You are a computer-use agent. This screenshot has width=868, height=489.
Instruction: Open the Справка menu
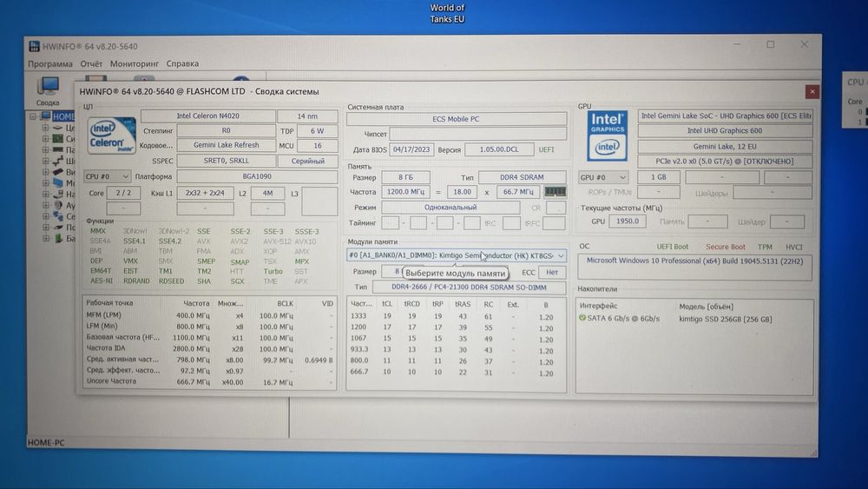click(x=182, y=63)
